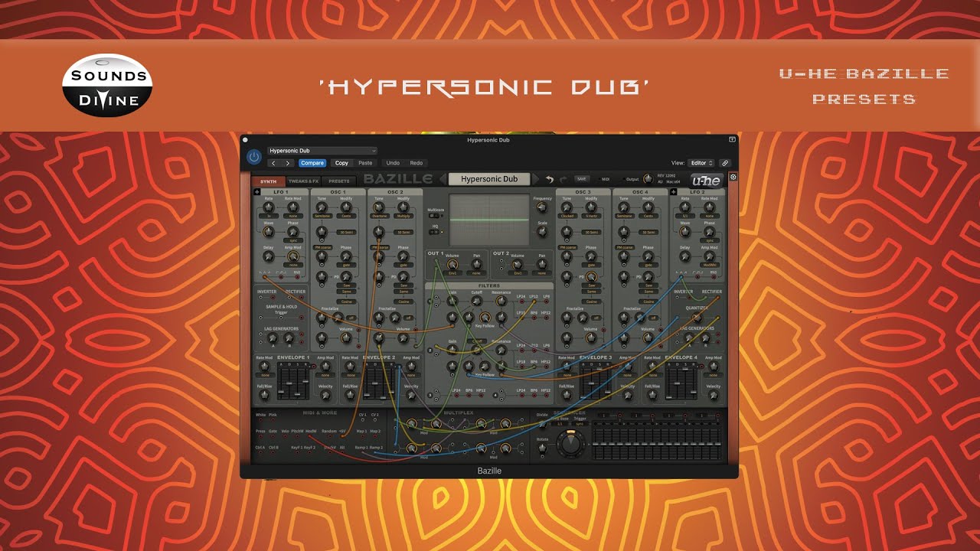Open the View Editor dropdown
The height and width of the screenshot is (551, 980).
[702, 163]
